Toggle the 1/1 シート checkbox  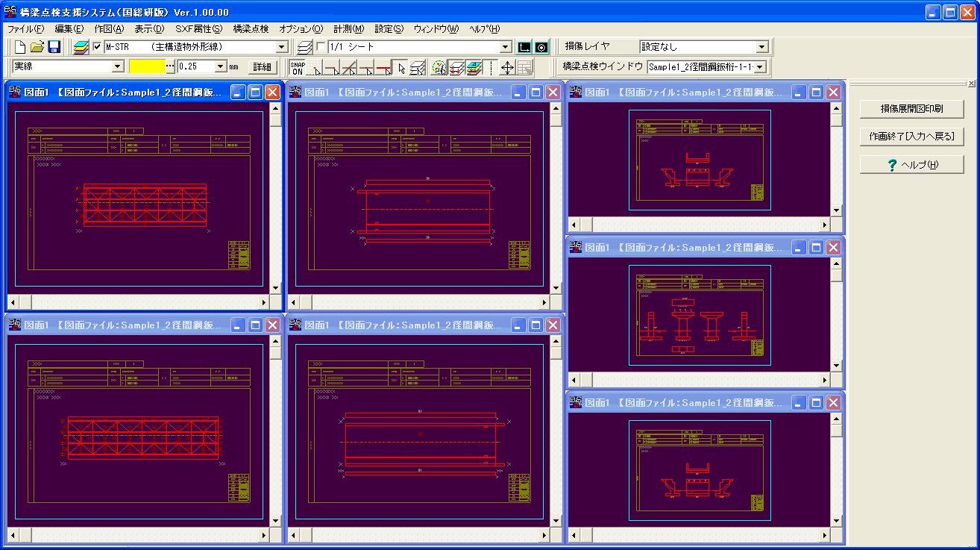[x=321, y=47]
